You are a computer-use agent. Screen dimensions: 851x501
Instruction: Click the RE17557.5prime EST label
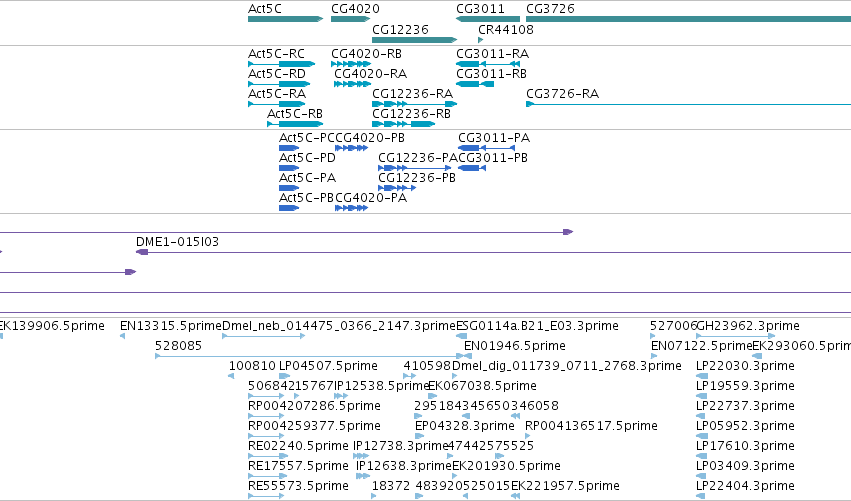pos(299,467)
